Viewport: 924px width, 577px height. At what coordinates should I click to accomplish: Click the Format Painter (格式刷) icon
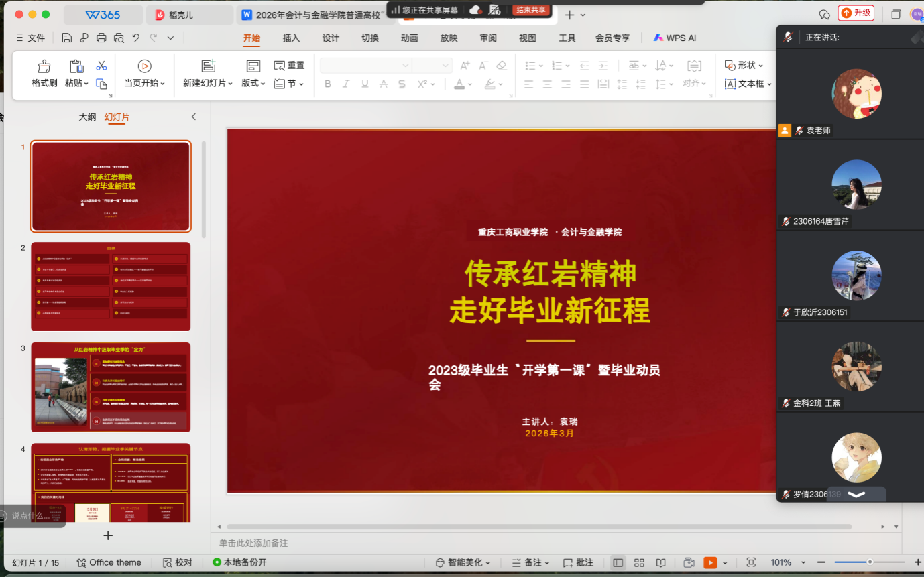[x=44, y=66]
